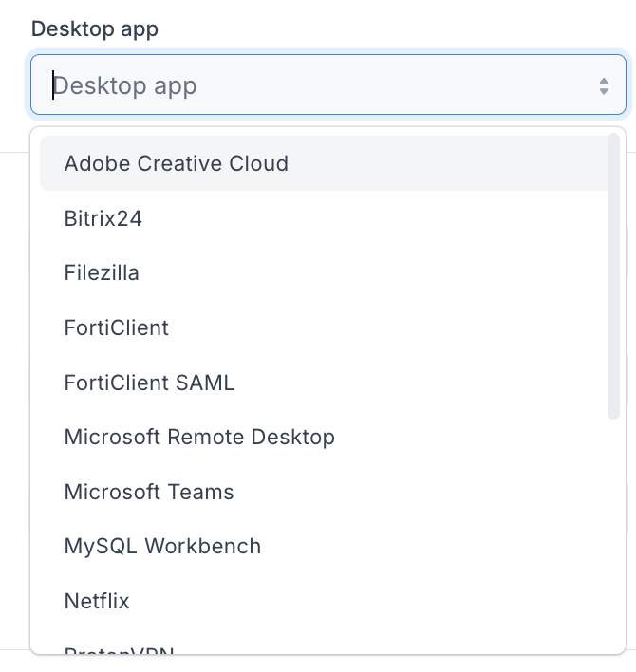Choose Bitrix24 in the dropdown list
Image resolution: width=636 pixels, height=672 pixels.
coord(324,218)
